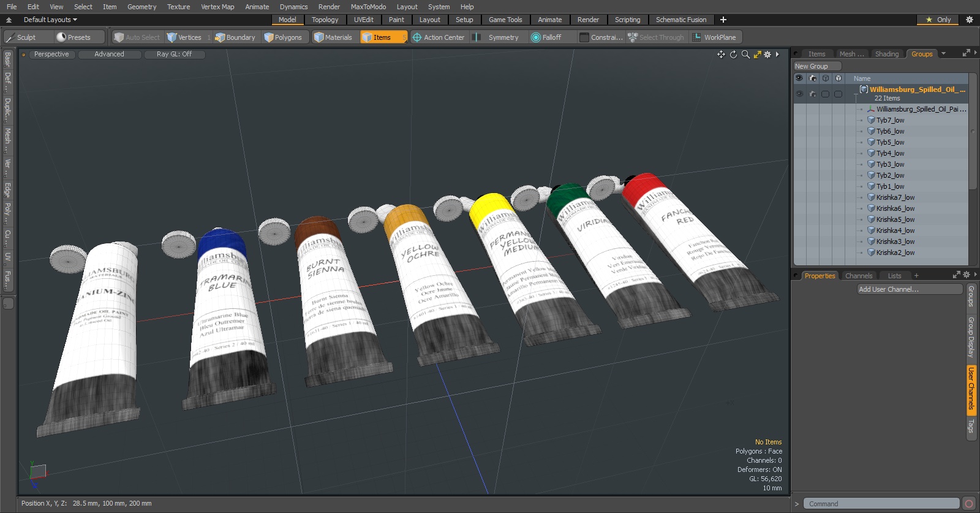Switch to the Schematic Fusion layout tab
The image size is (980, 513).
681,20
